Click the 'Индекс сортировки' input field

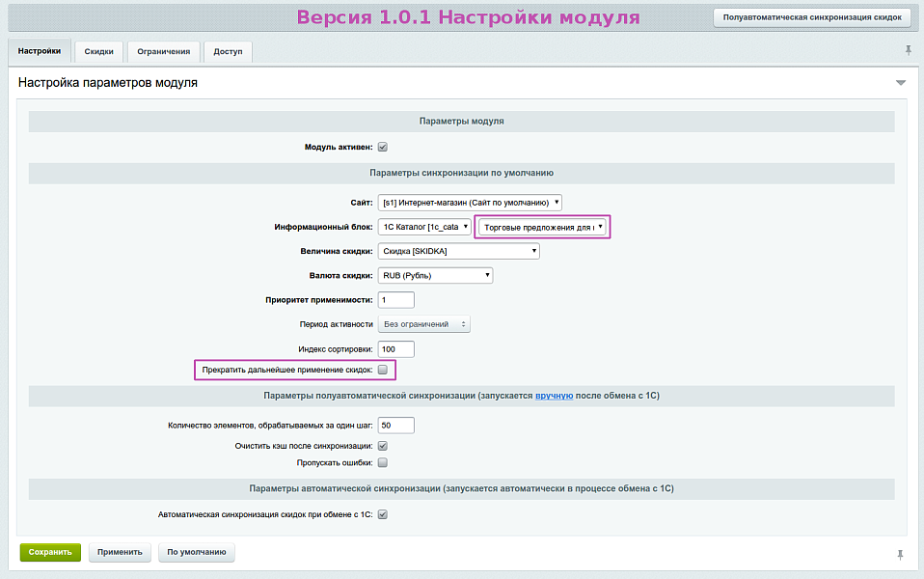396,348
